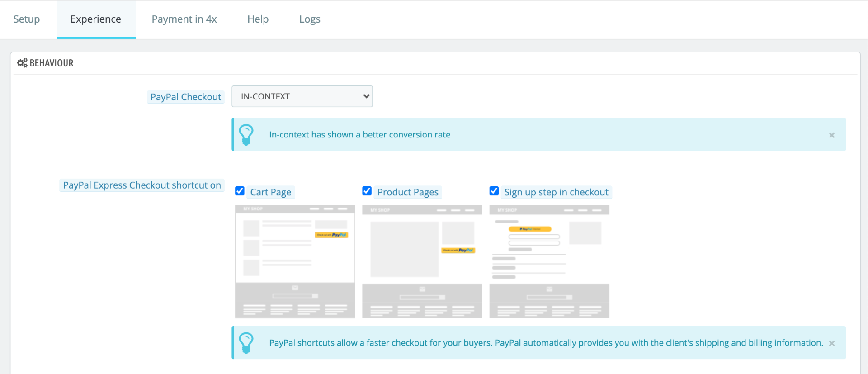Go to the Help tab
868x374 pixels.
pos(258,19)
